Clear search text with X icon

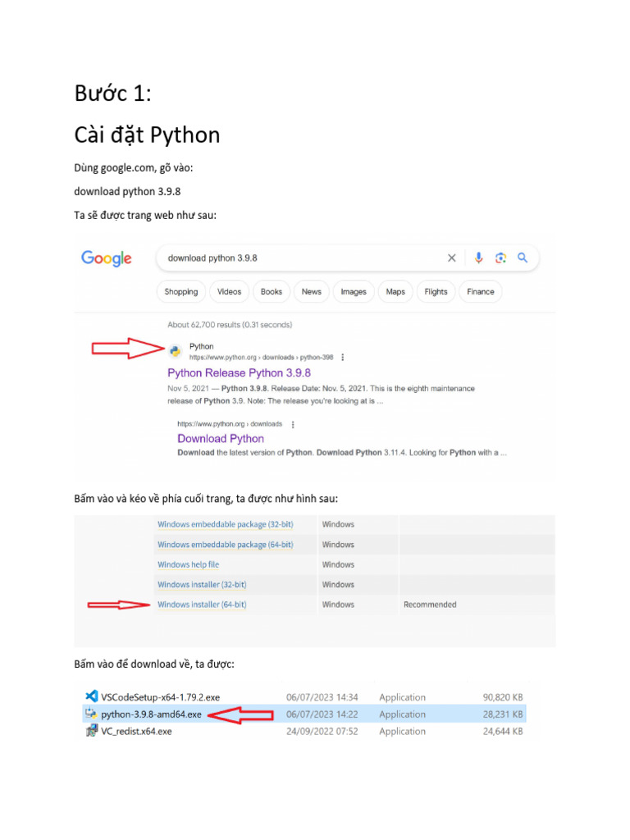(451, 258)
